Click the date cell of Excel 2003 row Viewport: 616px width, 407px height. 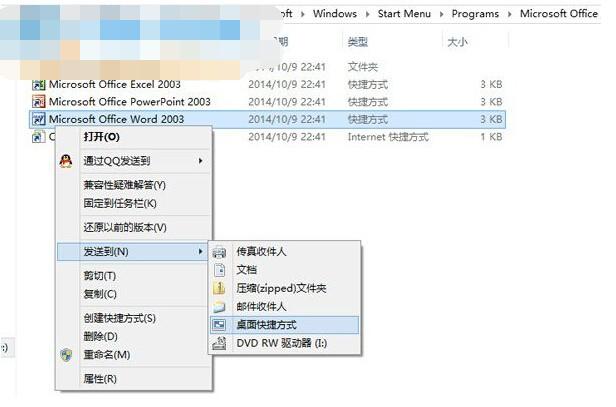coord(287,84)
